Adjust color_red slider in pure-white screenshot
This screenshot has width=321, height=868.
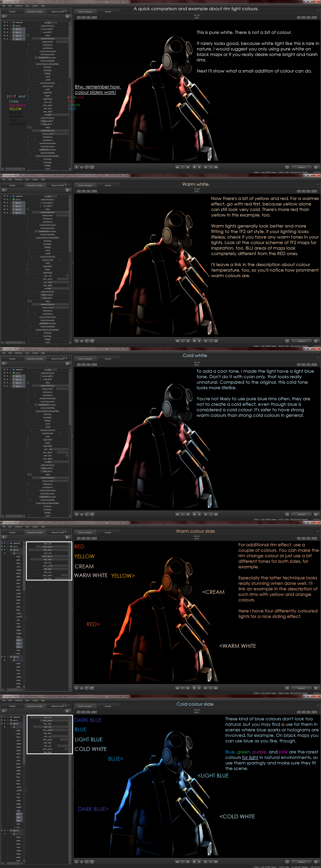47,102
